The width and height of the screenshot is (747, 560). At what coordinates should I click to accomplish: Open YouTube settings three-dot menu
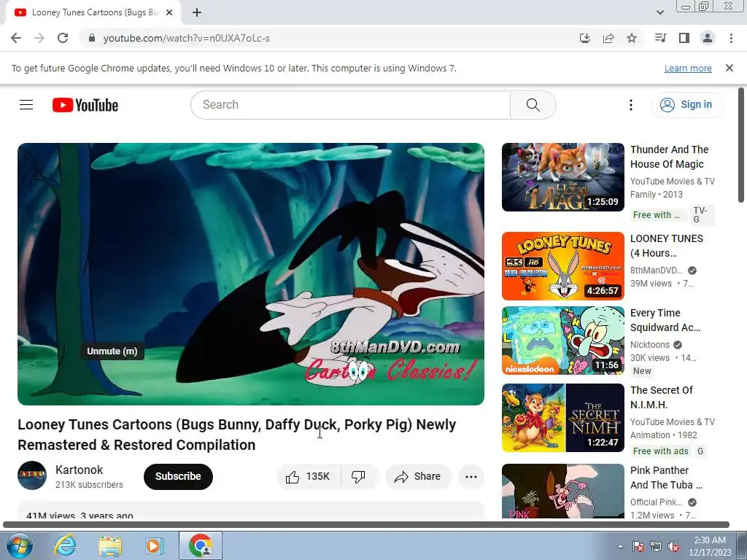(631, 105)
